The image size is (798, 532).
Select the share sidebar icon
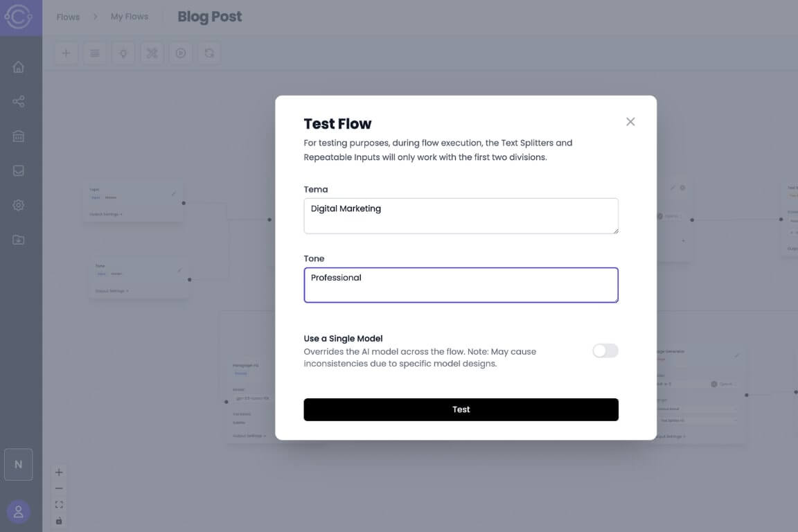(x=19, y=101)
